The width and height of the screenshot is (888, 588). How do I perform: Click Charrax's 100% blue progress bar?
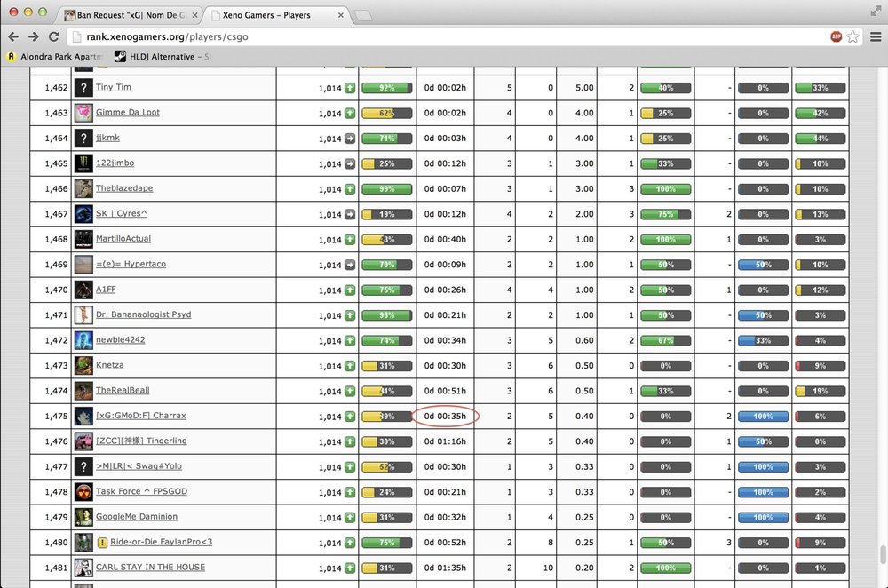(763, 417)
